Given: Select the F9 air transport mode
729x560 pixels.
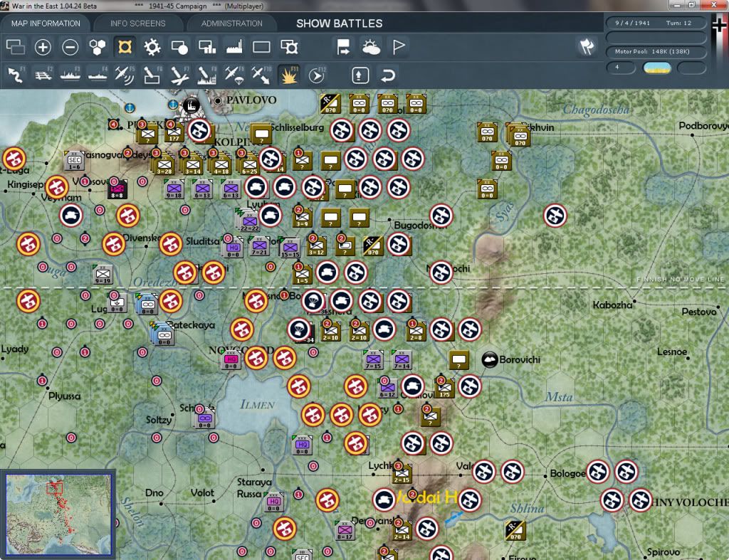Looking at the screenshot, I should point(234,75).
